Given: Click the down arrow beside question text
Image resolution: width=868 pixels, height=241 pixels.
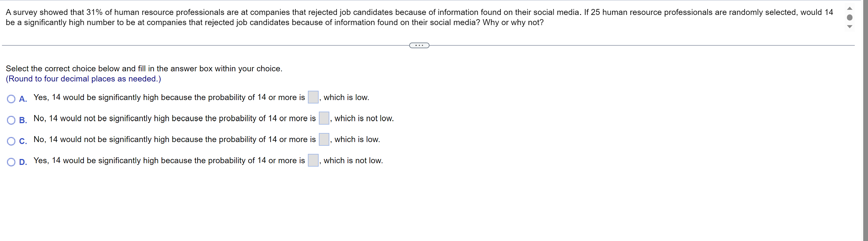Looking at the screenshot, I should pos(849,27).
